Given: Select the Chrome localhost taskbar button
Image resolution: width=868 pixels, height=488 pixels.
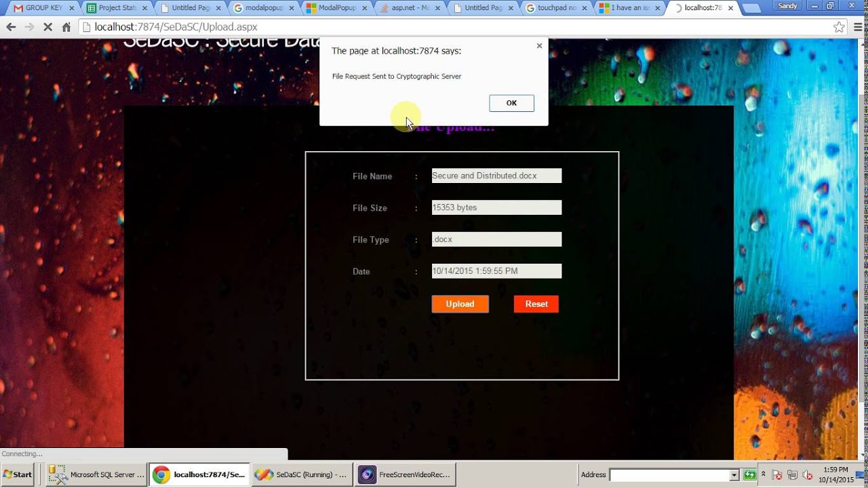Looking at the screenshot, I should (x=199, y=474).
